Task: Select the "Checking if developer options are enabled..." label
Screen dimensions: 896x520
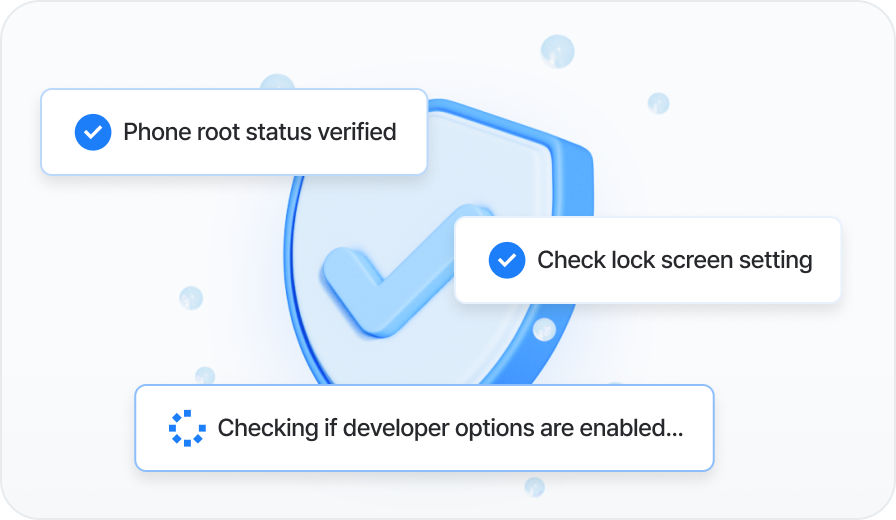Action: point(450,428)
